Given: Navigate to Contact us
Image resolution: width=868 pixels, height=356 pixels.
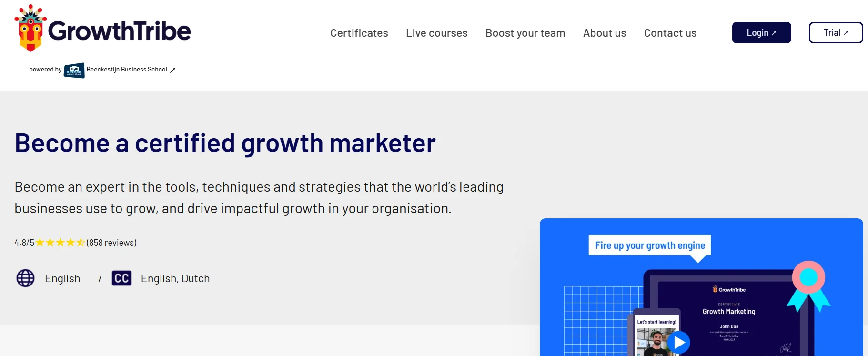Looking at the screenshot, I should [670, 33].
